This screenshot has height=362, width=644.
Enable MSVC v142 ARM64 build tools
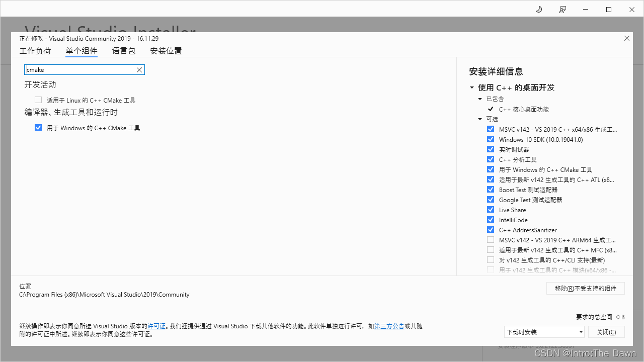click(x=491, y=240)
